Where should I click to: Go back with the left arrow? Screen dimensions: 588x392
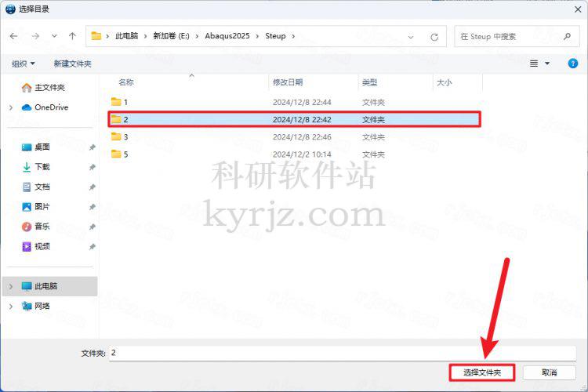(x=14, y=36)
